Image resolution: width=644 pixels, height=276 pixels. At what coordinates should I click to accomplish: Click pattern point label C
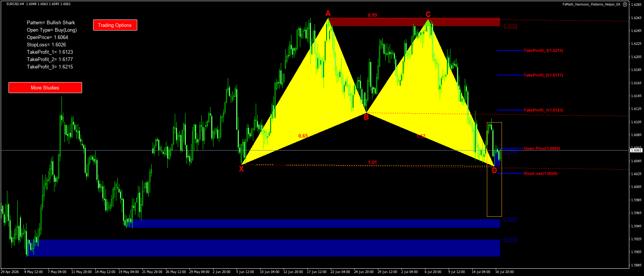[428, 14]
